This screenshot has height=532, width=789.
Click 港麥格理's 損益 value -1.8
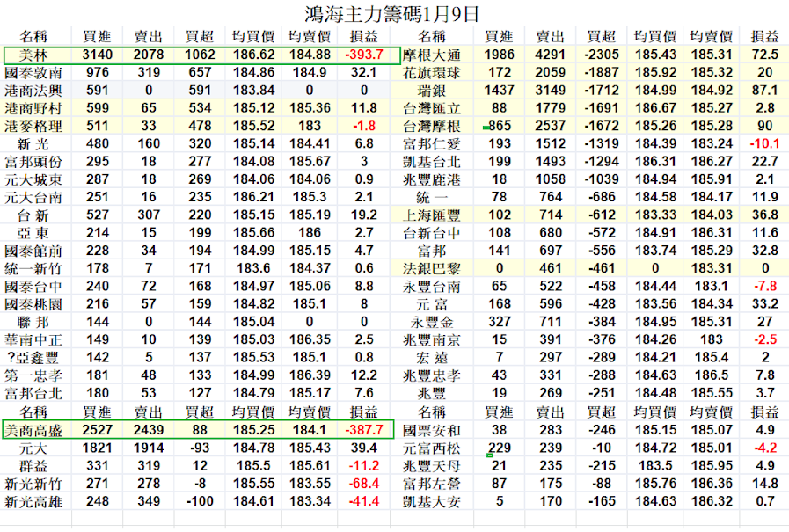tap(364, 126)
